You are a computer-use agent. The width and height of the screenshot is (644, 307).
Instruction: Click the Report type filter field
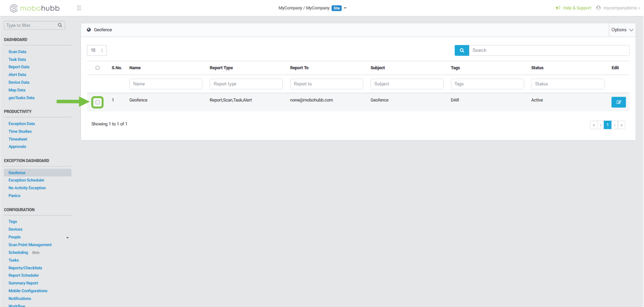pyautogui.click(x=246, y=84)
